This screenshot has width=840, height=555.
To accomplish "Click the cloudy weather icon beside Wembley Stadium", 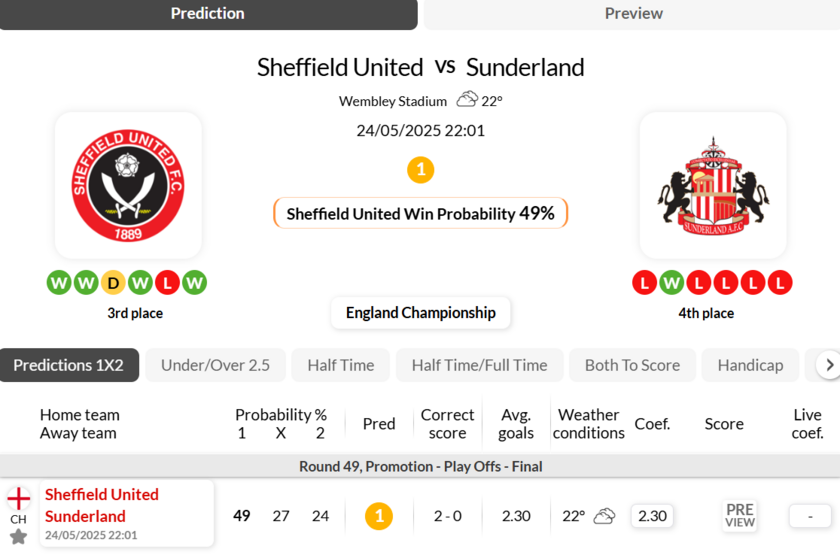I will [467, 100].
